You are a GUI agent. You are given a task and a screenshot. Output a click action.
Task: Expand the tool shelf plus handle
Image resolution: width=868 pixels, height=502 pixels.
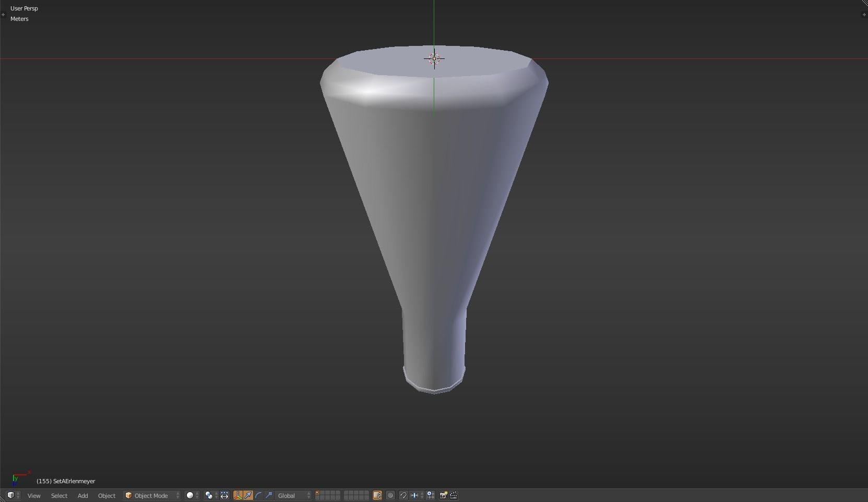[3, 15]
